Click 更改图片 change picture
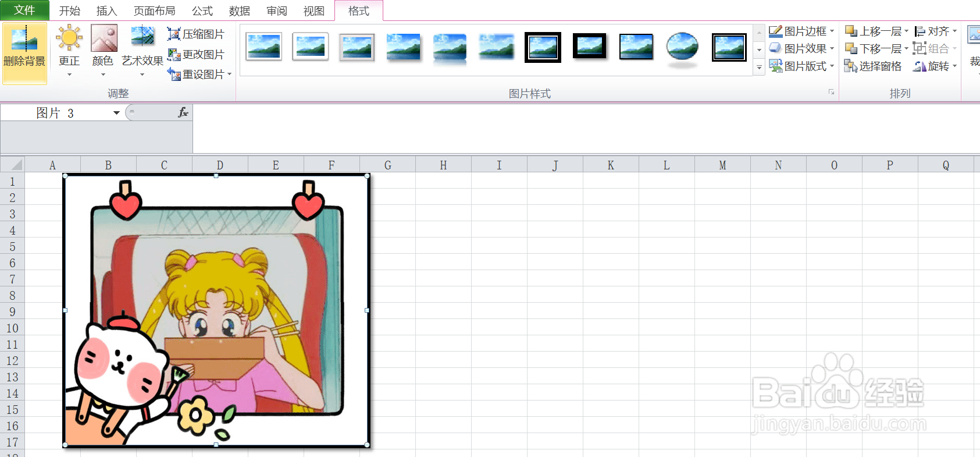Viewport: 980px width, 457px height. pos(195,55)
